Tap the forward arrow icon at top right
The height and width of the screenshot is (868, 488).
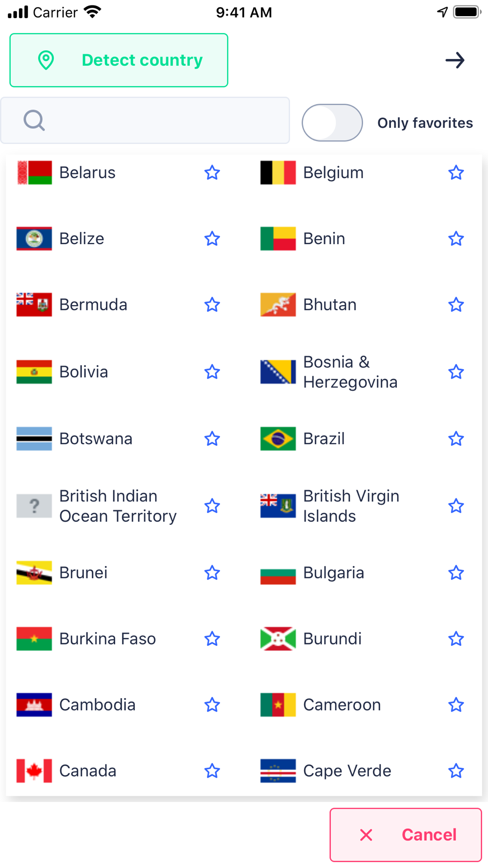click(455, 61)
